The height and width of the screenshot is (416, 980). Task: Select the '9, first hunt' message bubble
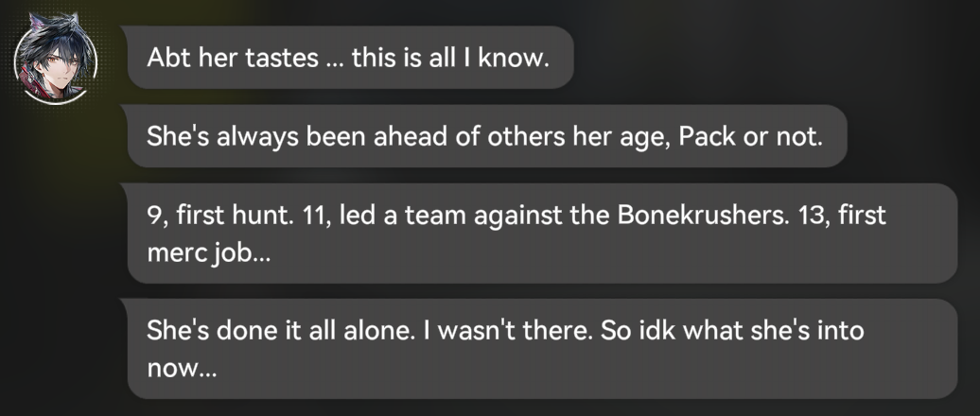(542, 234)
